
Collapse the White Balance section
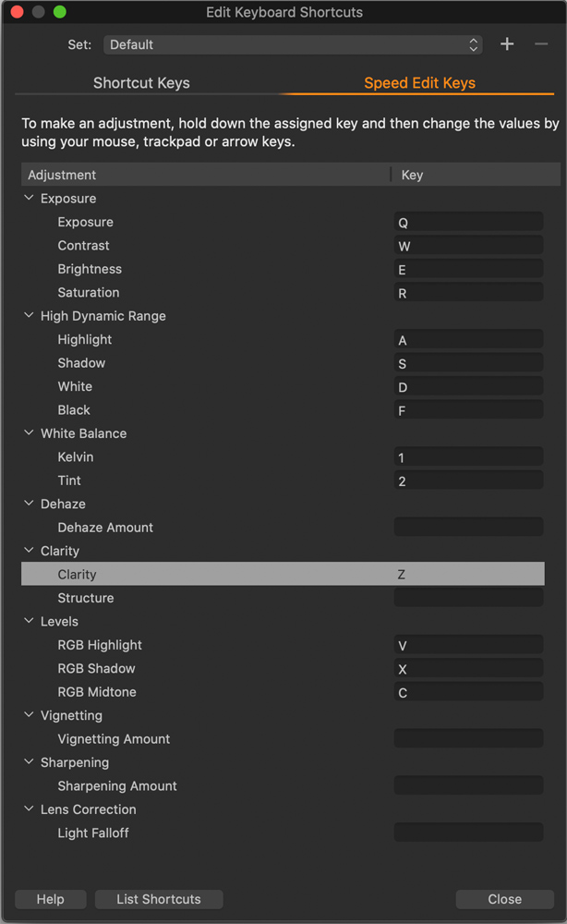[x=29, y=433]
